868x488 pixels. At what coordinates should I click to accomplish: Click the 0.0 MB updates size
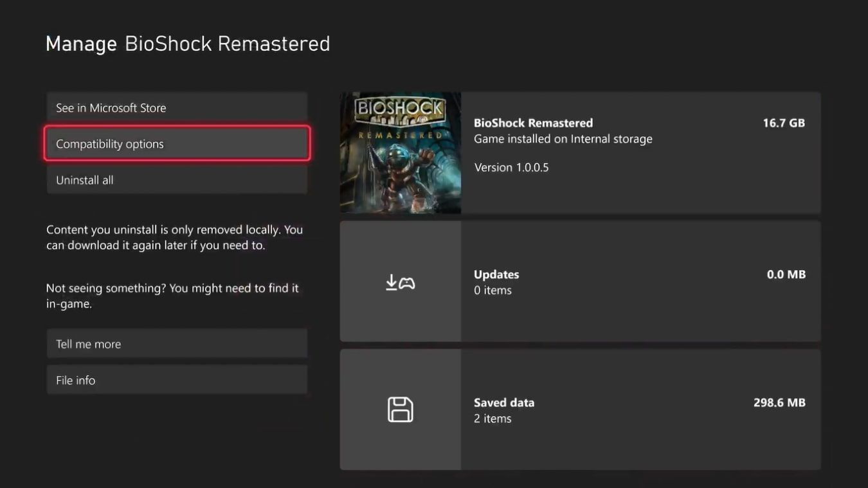click(786, 274)
